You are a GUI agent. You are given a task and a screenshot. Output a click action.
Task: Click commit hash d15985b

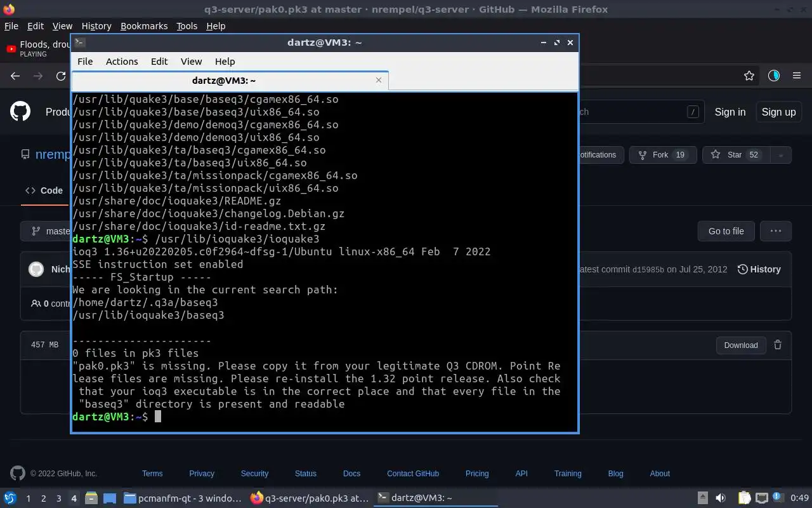pyautogui.click(x=648, y=269)
